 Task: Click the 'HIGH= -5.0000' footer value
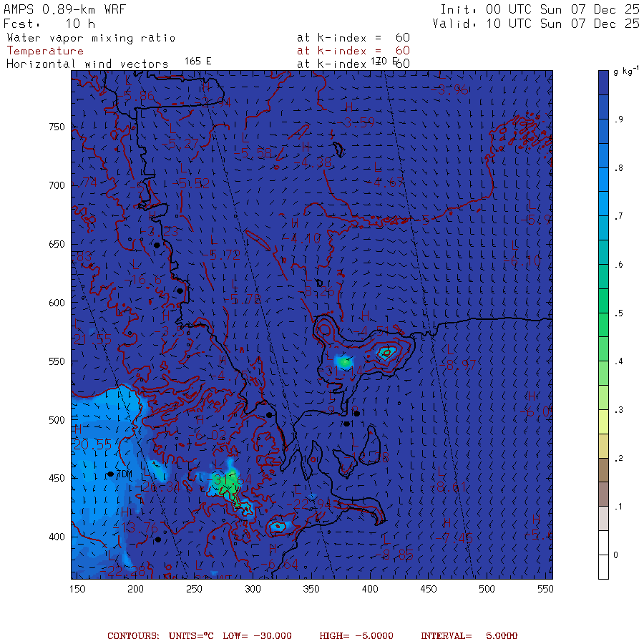point(356,636)
